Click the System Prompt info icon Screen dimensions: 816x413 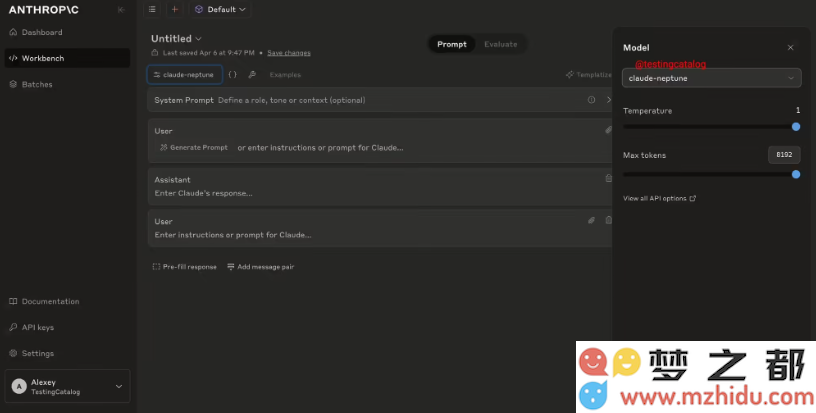pos(591,100)
